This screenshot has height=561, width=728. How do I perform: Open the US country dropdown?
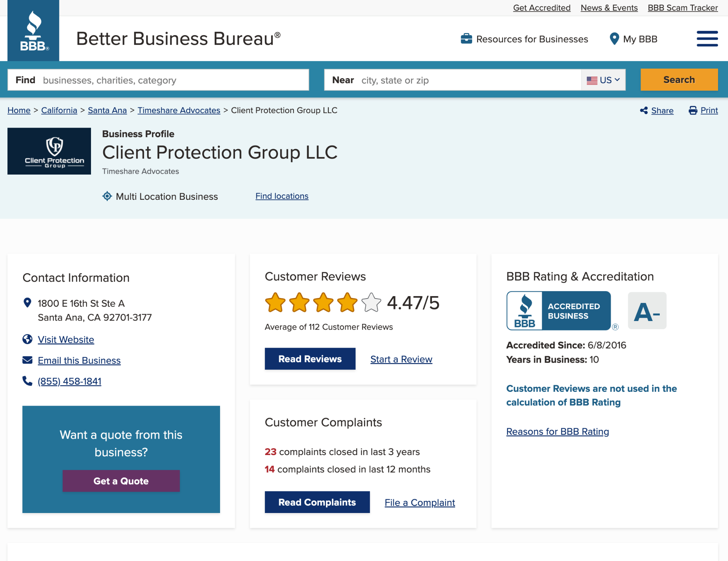[x=603, y=80]
